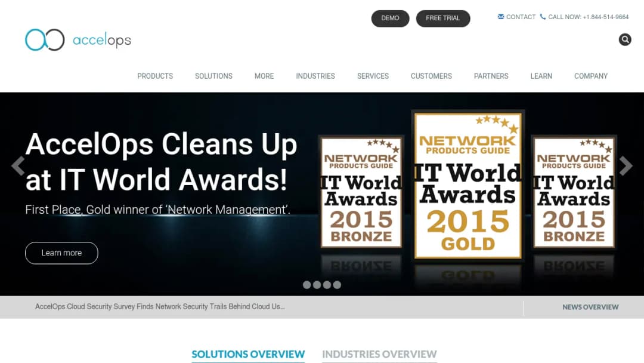
Task: Open the Industries menu
Action: click(315, 76)
